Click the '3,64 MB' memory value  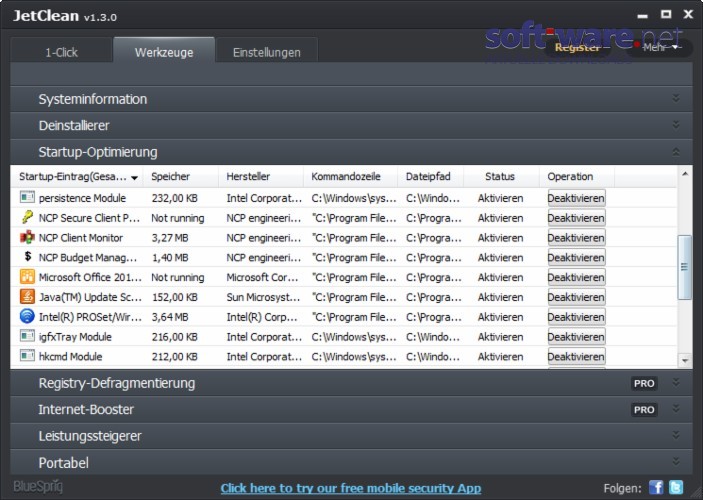tap(170, 317)
